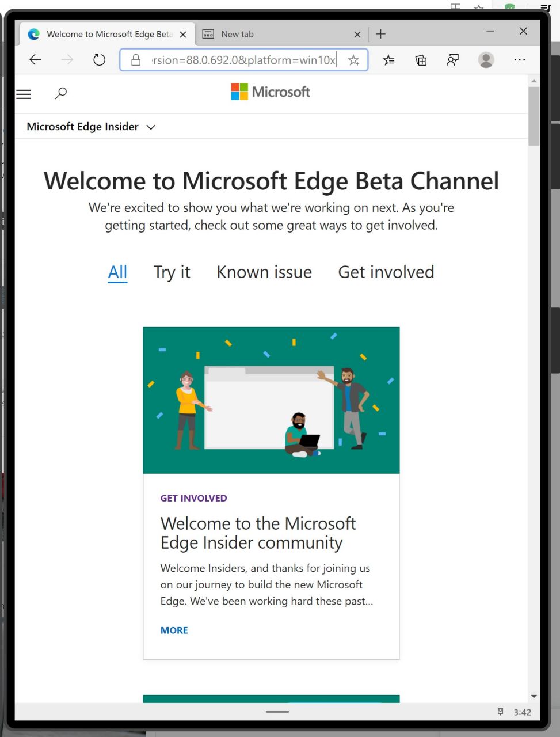Open the Favorites list
The image size is (560, 737).
[389, 60]
